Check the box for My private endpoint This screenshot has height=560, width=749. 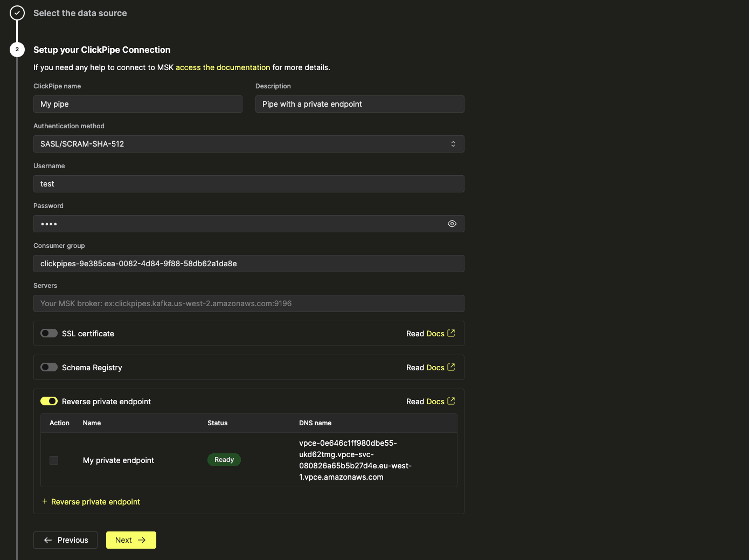coord(54,460)
